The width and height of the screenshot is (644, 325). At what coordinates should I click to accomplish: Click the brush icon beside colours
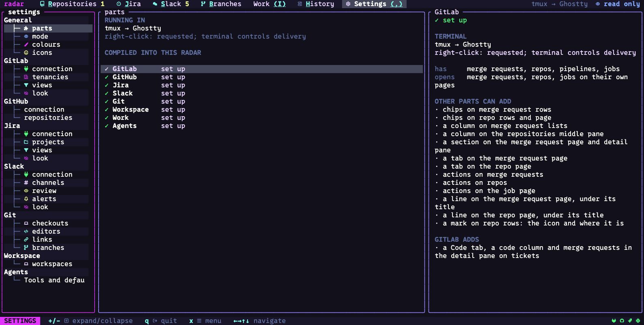tap(26, 45)
